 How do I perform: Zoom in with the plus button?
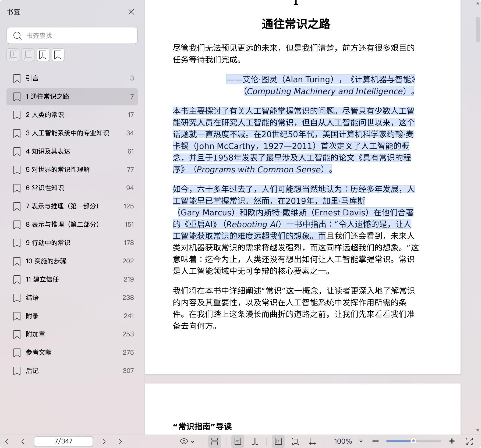(452, 441)
